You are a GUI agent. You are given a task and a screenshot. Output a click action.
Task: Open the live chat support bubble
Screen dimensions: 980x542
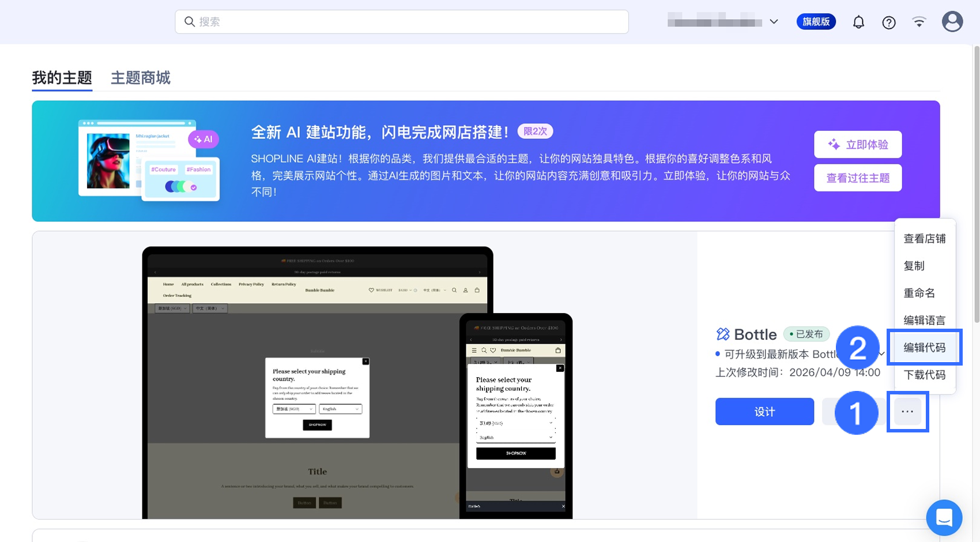(x=944, y=517)
